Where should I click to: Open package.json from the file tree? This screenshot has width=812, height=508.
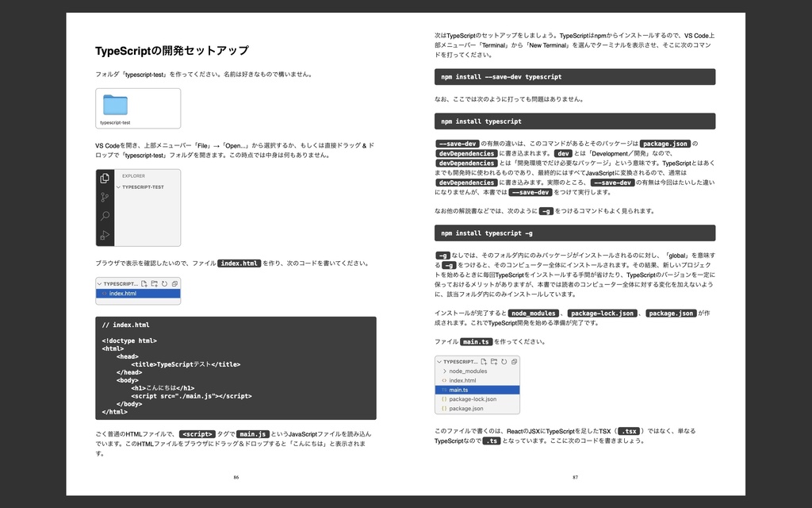click(x=468, y=408)
